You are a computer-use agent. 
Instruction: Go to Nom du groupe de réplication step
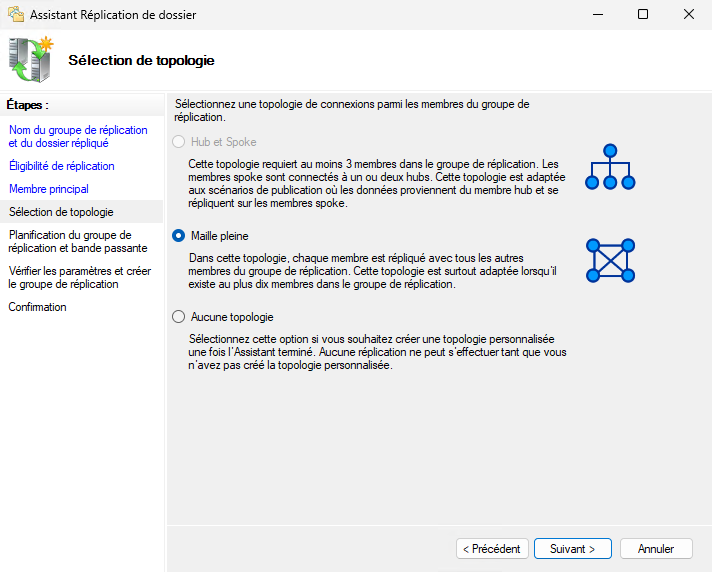[78, 136]
